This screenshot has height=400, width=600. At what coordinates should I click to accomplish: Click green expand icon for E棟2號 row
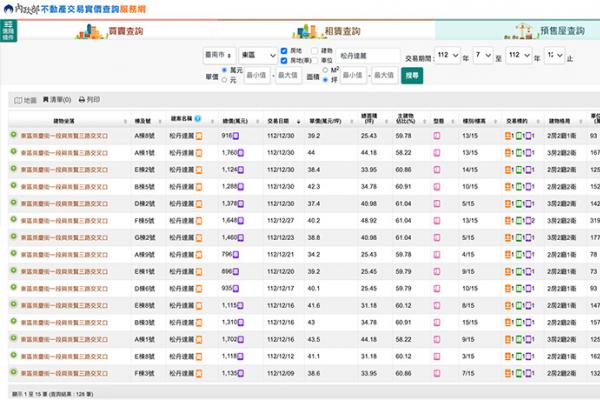[x=13, y=169]
